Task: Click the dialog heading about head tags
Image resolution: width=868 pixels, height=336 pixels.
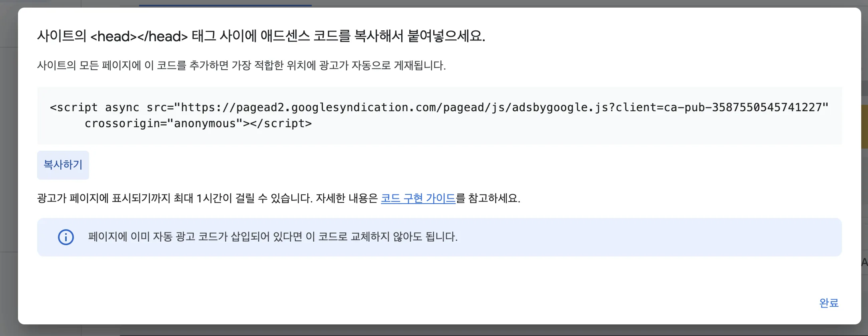Action: click(x=261, y=36)
